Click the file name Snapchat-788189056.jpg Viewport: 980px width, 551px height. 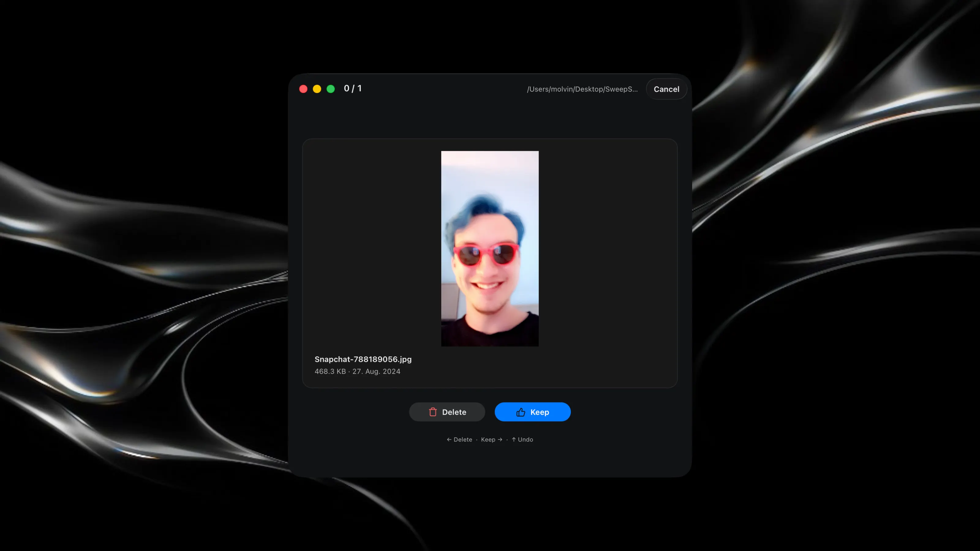363,359
